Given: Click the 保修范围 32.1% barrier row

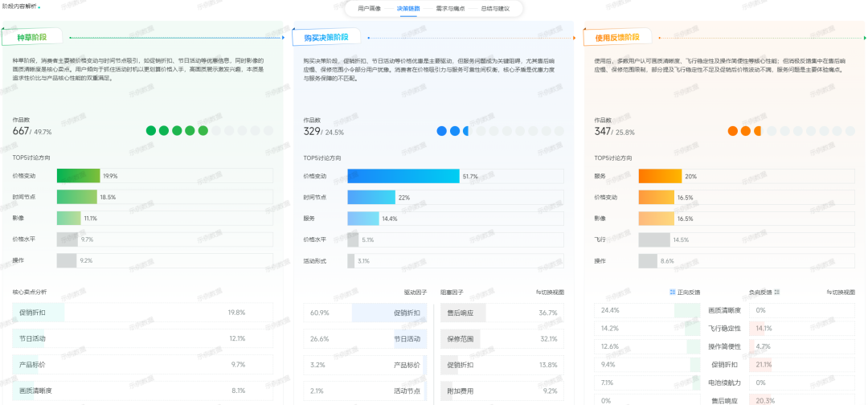Looking at the screenshot, I should coord(502,338).
